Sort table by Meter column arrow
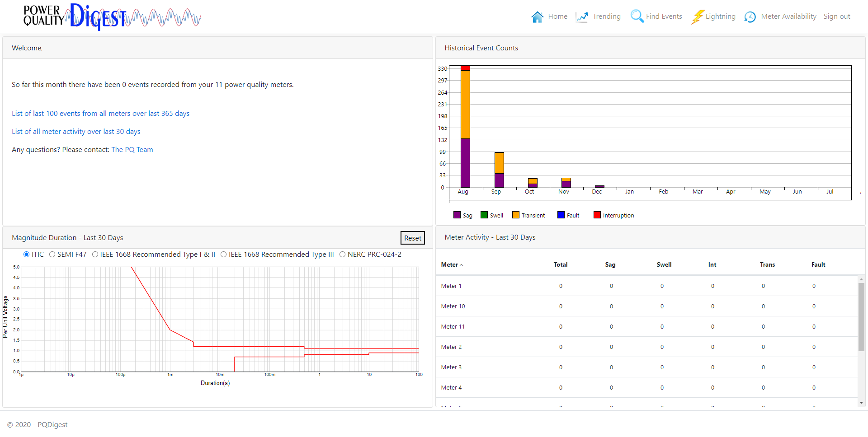This screenshot has height=437, width=868. (461, 265)
